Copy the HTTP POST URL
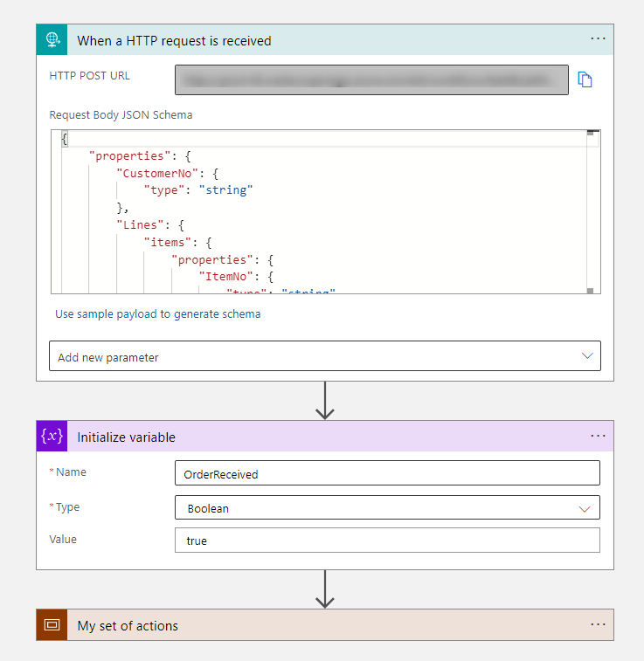 click(x=585, y=79)
